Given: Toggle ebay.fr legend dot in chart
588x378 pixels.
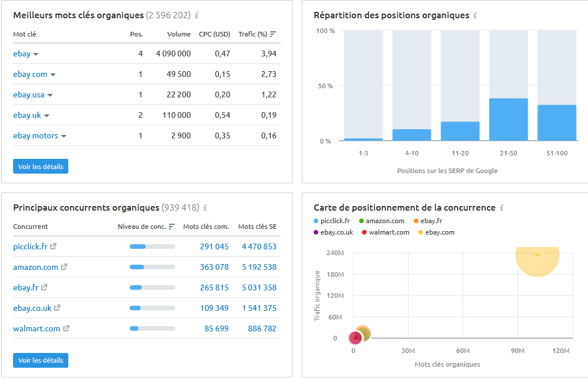Looking at the screenshot, I should (416, 221).
